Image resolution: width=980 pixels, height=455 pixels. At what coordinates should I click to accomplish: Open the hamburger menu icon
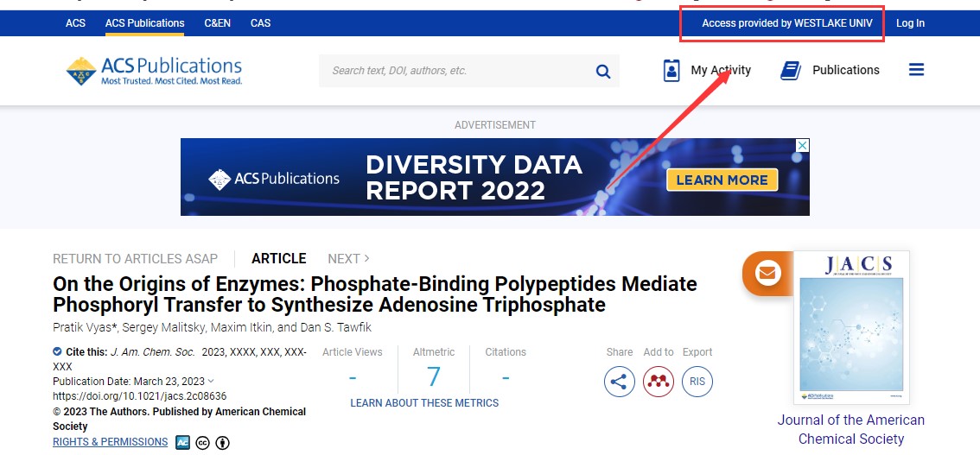click(916, 70)
